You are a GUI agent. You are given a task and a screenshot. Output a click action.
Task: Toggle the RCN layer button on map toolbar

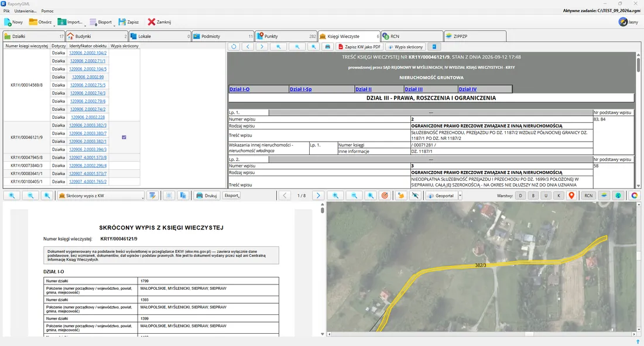click(x=588, y=196)
